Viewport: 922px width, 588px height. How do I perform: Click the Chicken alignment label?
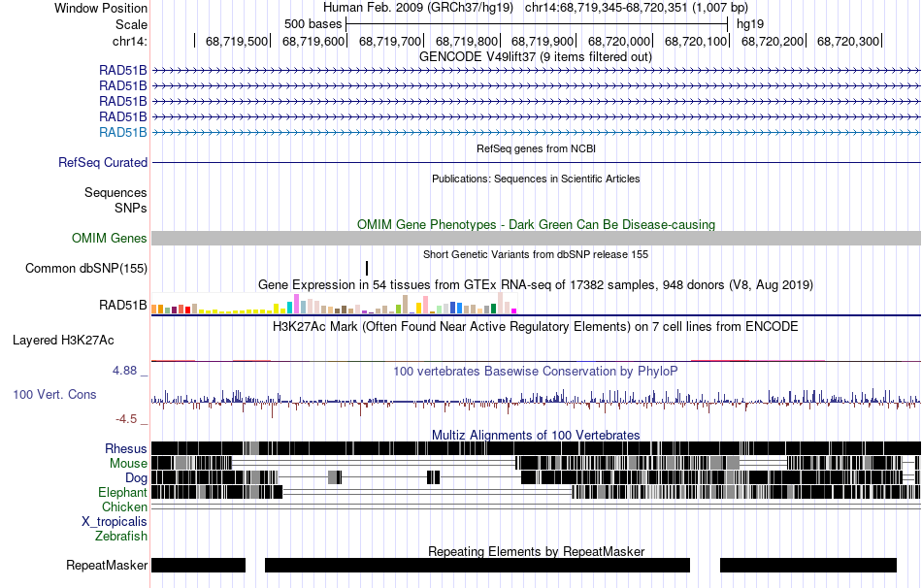click(124, 506)
